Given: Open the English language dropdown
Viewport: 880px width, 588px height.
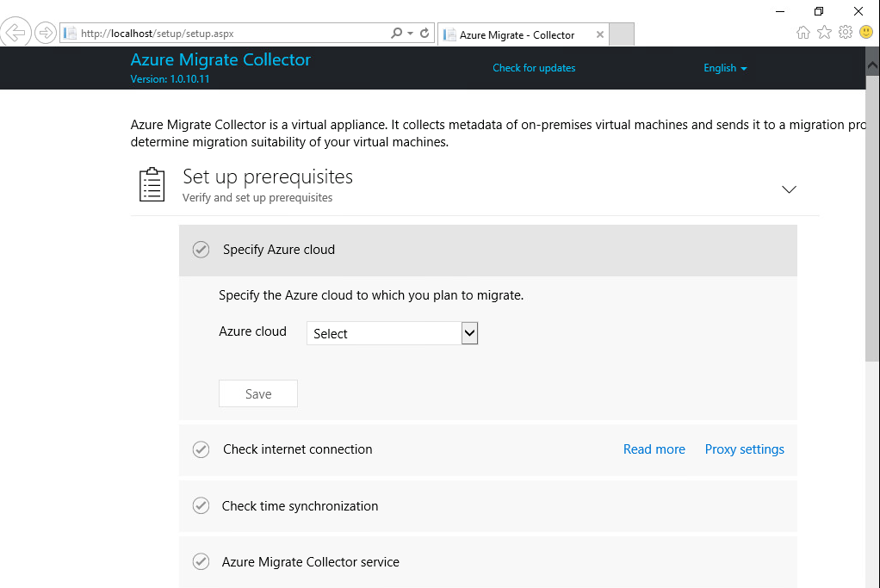Looking at the screenshot, I should [724, 67].
